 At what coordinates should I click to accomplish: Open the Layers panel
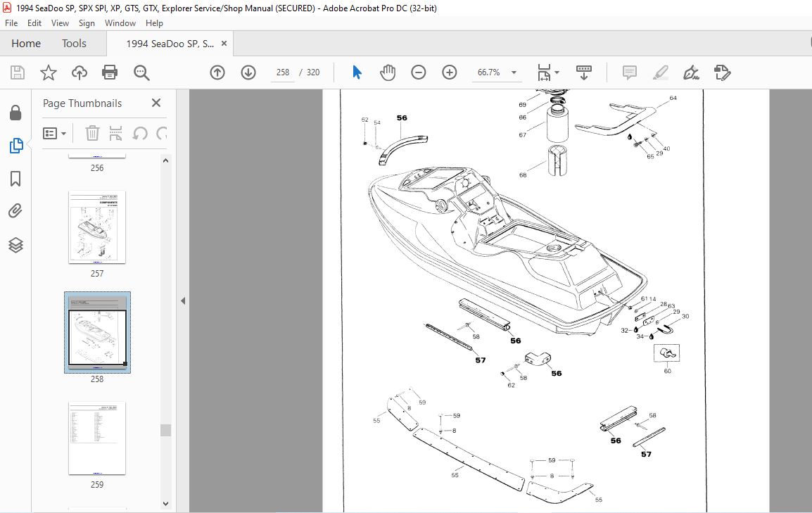click(x=15, y=245)
